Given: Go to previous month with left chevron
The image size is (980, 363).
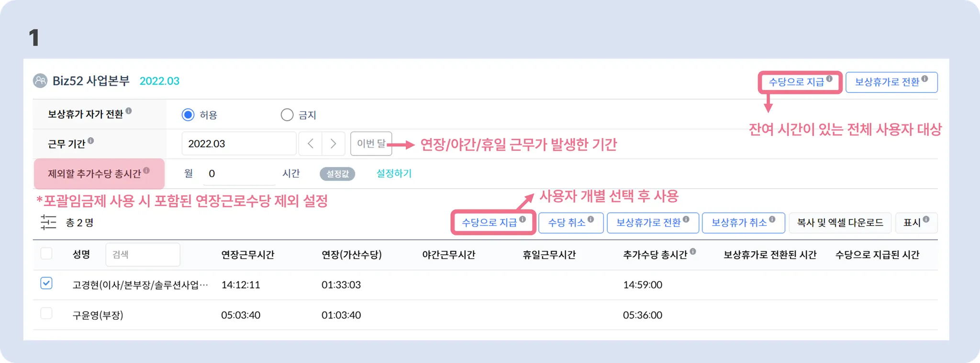Looking at the screenshot, I should pos(311,144).
